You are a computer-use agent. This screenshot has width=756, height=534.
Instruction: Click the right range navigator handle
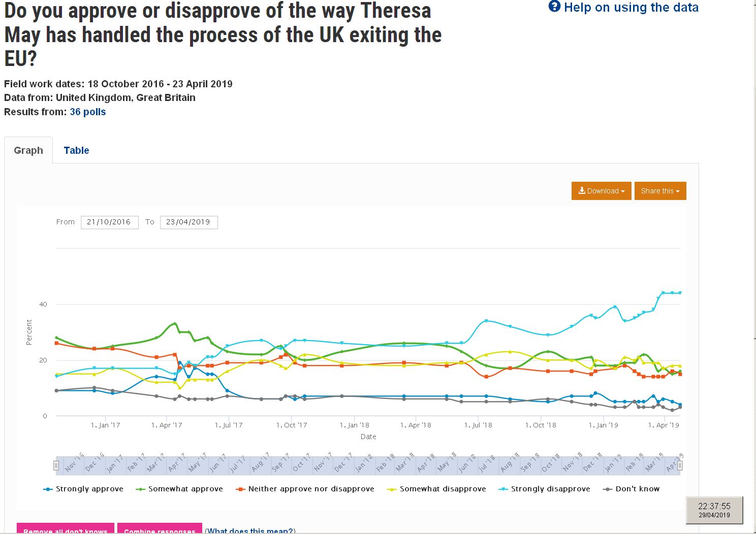[680, 465]
